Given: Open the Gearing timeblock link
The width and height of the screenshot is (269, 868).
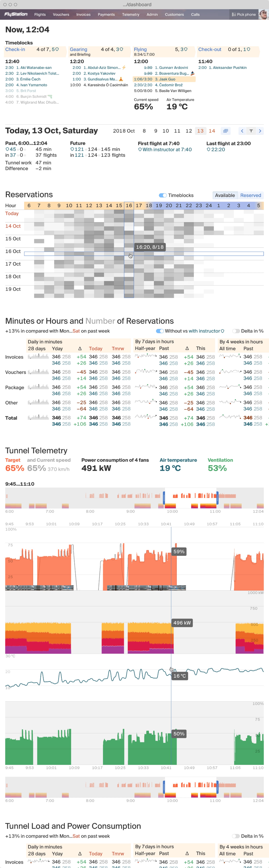Looking at the screenshot, I should coord(78,49).
